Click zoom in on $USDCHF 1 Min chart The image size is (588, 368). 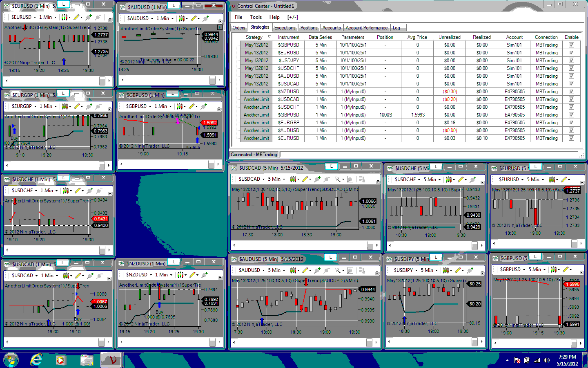tap(90, 191)
